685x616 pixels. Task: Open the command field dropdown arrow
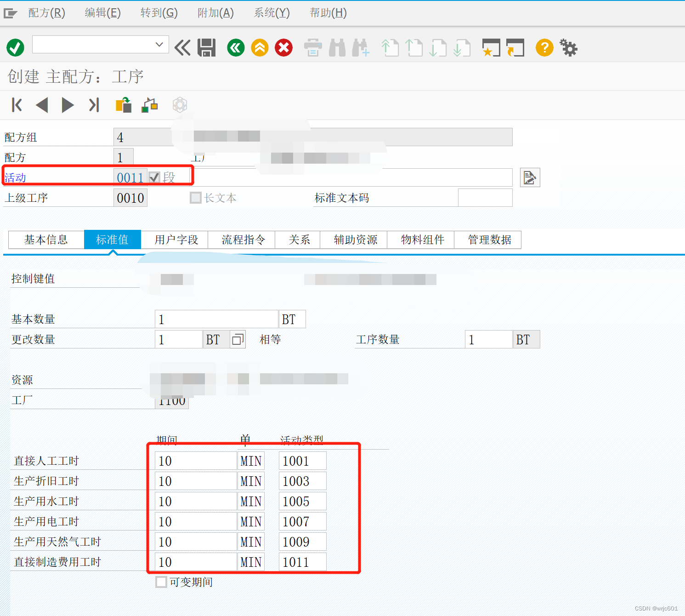[x=159, y=45]
